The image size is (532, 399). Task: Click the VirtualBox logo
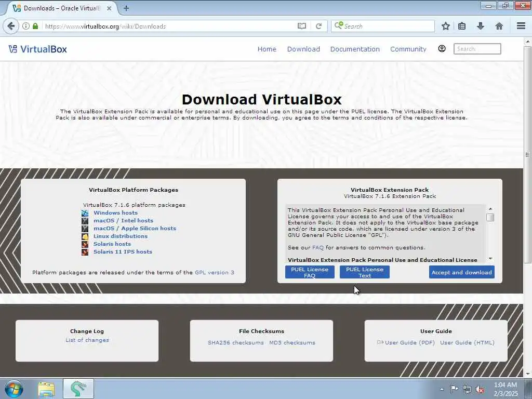[37, 49]
